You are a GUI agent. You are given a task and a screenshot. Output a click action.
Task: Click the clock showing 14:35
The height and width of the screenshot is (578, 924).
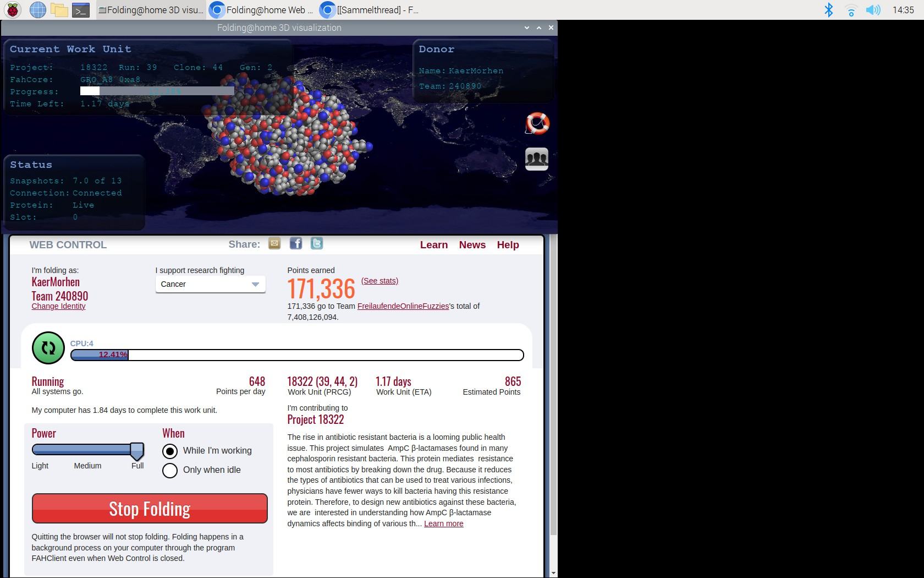pyautogui.click(x=903, y=10)
